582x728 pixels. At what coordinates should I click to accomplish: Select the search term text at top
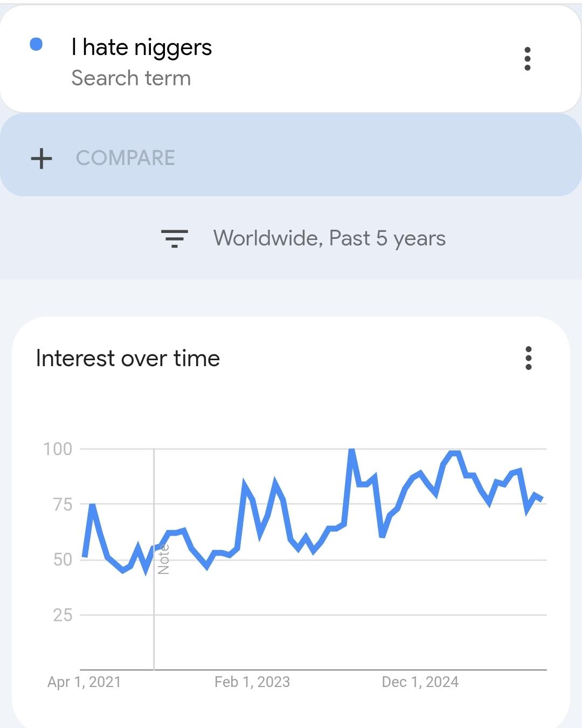pyautogui.click(x=142, y=47)
